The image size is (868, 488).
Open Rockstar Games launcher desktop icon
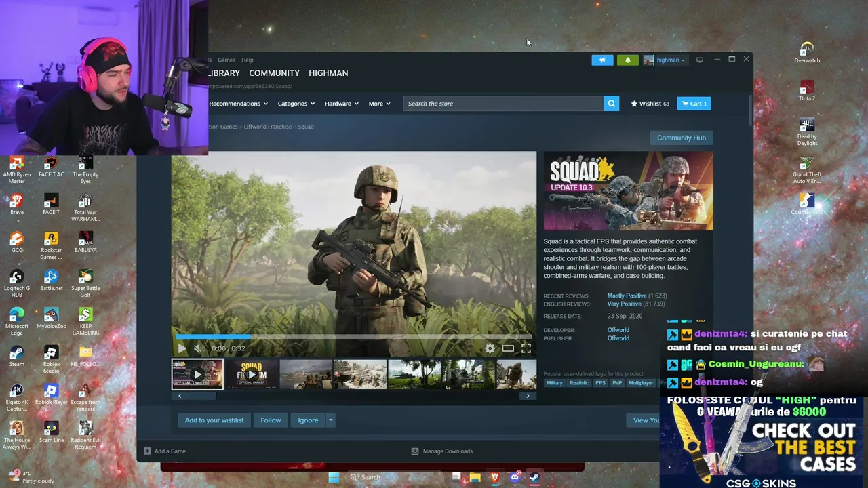click(51, 246)
